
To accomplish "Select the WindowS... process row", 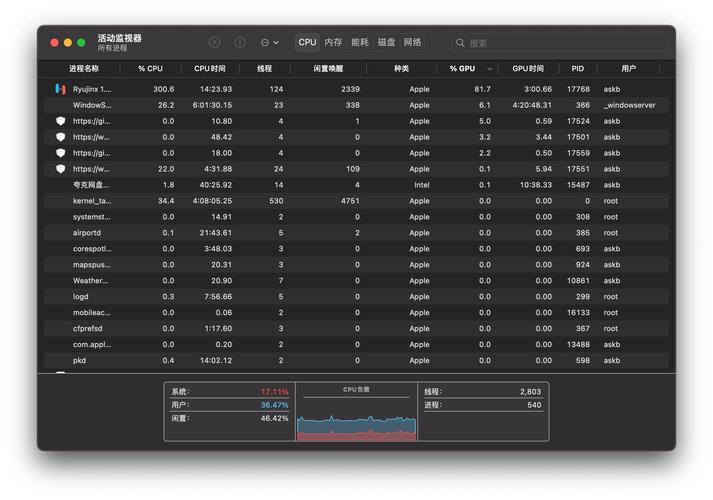I will tap(356, 105).
